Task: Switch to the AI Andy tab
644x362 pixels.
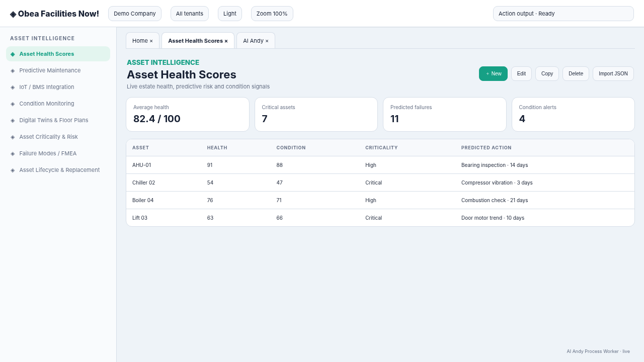Action: (256, 41)
